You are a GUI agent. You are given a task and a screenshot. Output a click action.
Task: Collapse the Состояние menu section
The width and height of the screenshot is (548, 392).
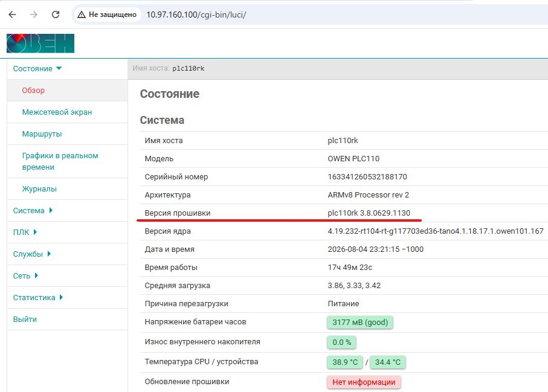(x=37, y=68)
